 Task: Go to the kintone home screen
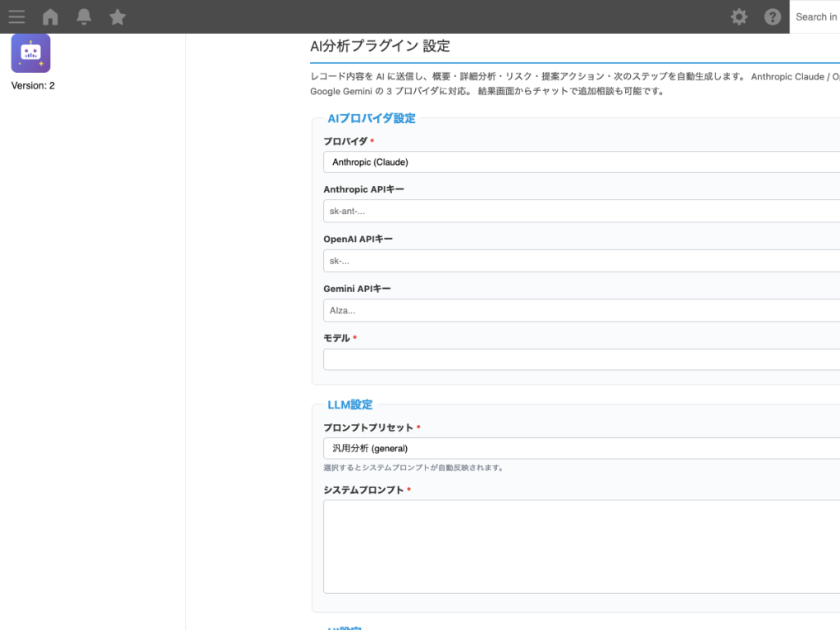pos(50,16)
